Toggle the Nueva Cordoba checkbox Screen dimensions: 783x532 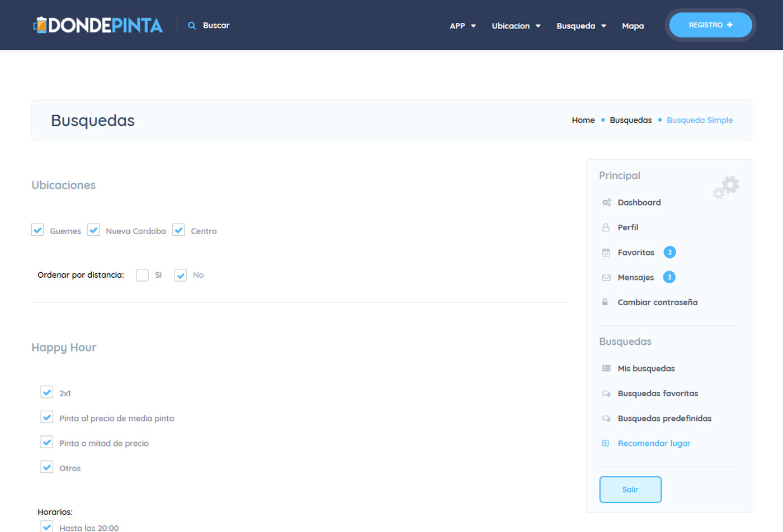94,230
